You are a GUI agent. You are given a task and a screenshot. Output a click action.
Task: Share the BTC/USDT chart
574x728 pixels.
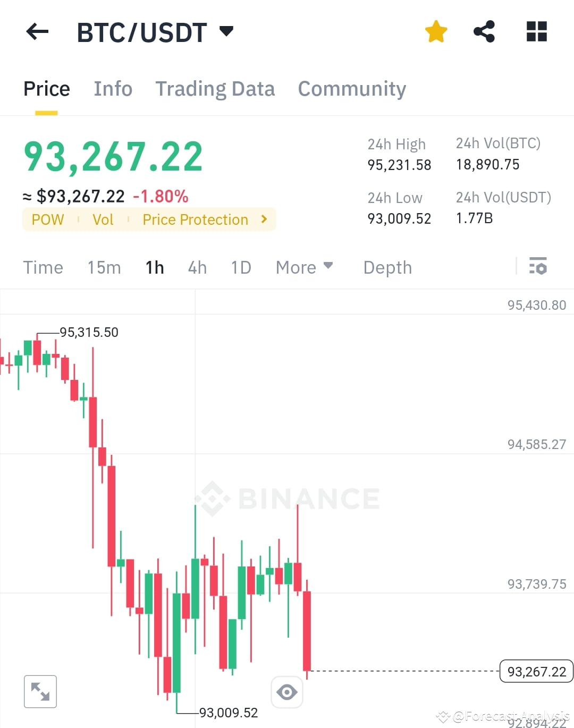pyautogui.click(x=484, y=31)
